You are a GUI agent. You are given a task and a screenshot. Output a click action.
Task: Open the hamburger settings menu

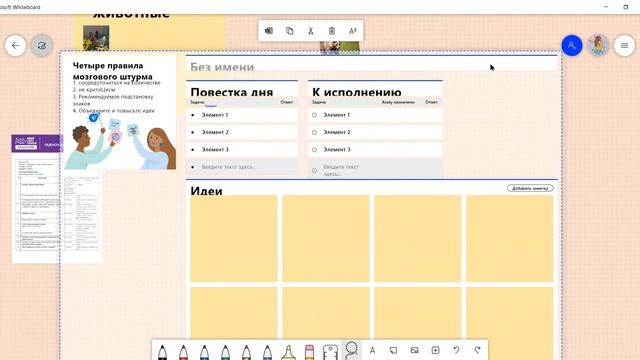[624, 45]
